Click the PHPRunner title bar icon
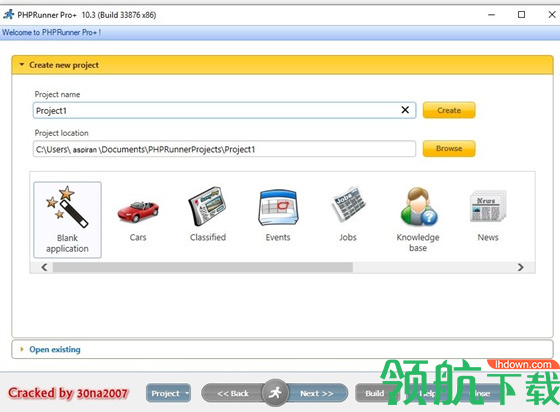Image resolution: width=560 pixels, height=412 pixels. click(x=9, y=15)
